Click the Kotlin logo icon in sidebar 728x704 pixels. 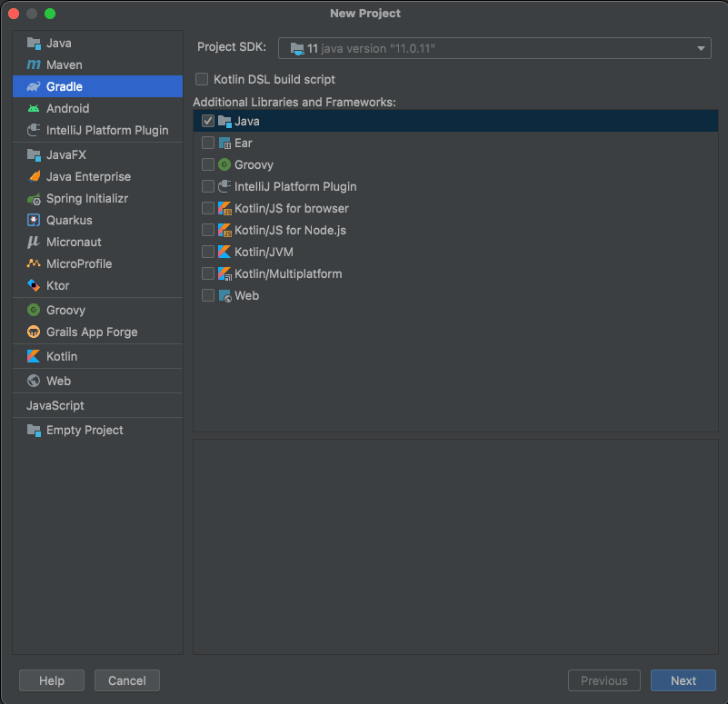[34, 356]
